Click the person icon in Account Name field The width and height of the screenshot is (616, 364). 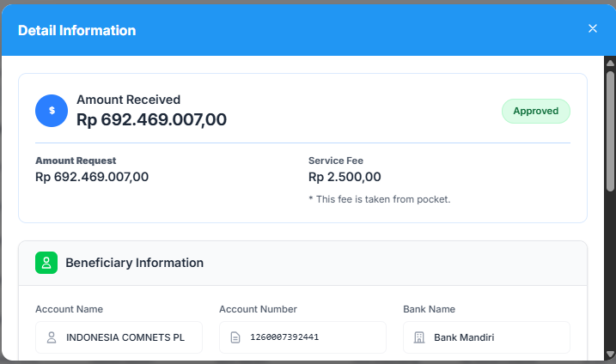click(52, 337)
